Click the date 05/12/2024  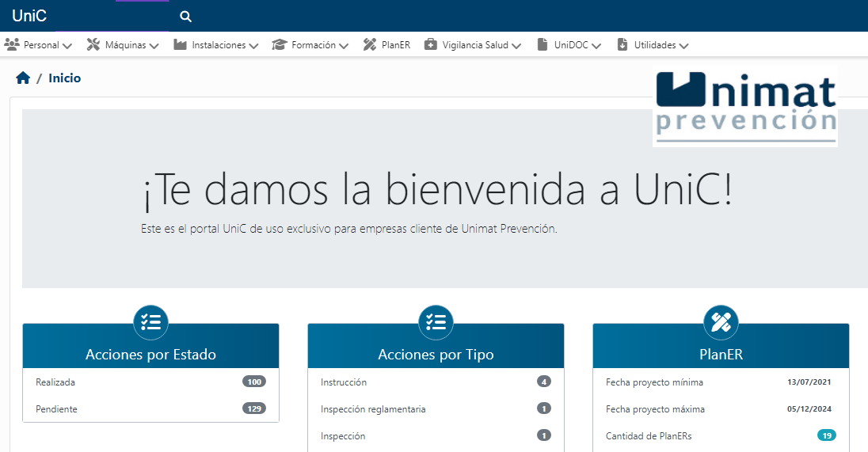pyautogui.click(x=809, y=408)
